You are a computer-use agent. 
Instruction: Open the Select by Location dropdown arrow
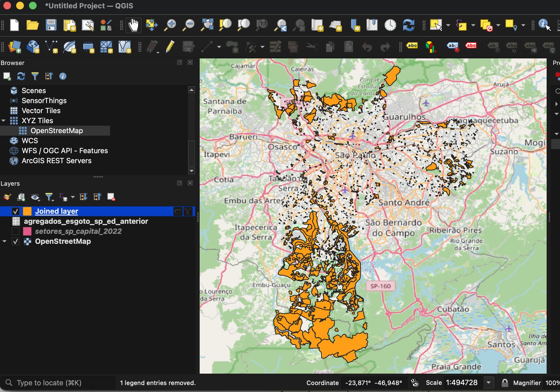coord(523,25)
